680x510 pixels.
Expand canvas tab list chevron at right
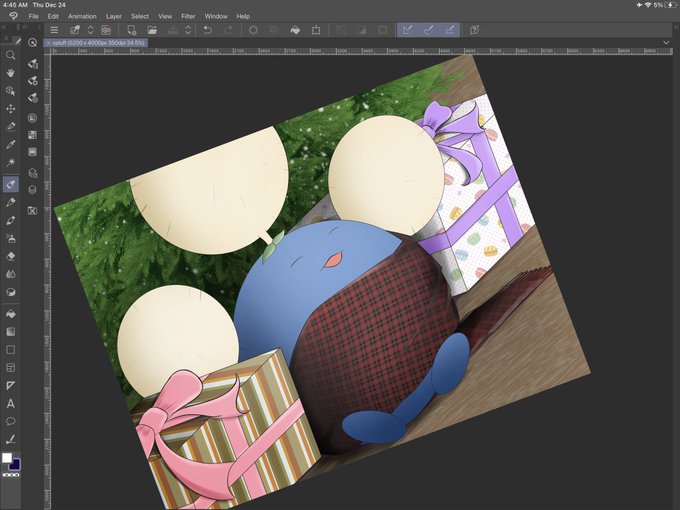click(666, 42)
